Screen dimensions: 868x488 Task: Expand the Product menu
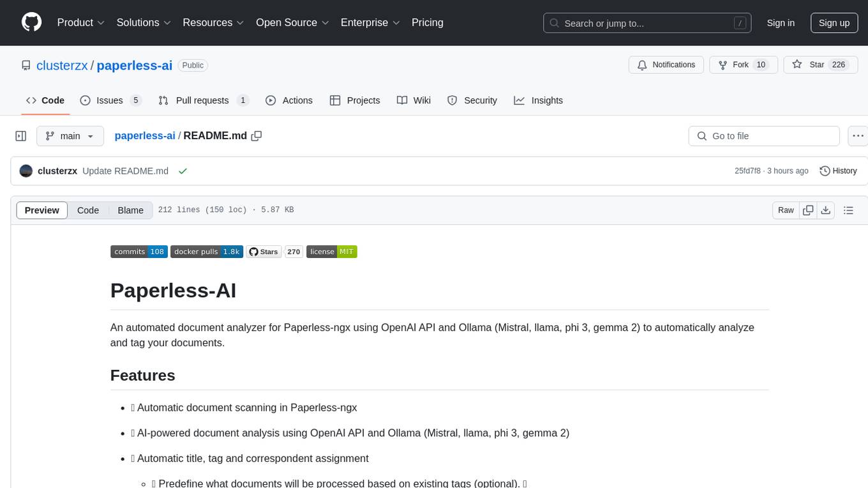point(81,22)
